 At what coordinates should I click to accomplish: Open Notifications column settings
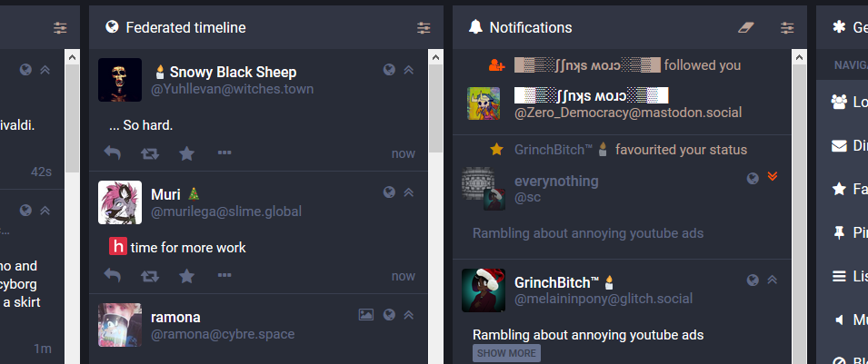[787, 27]
